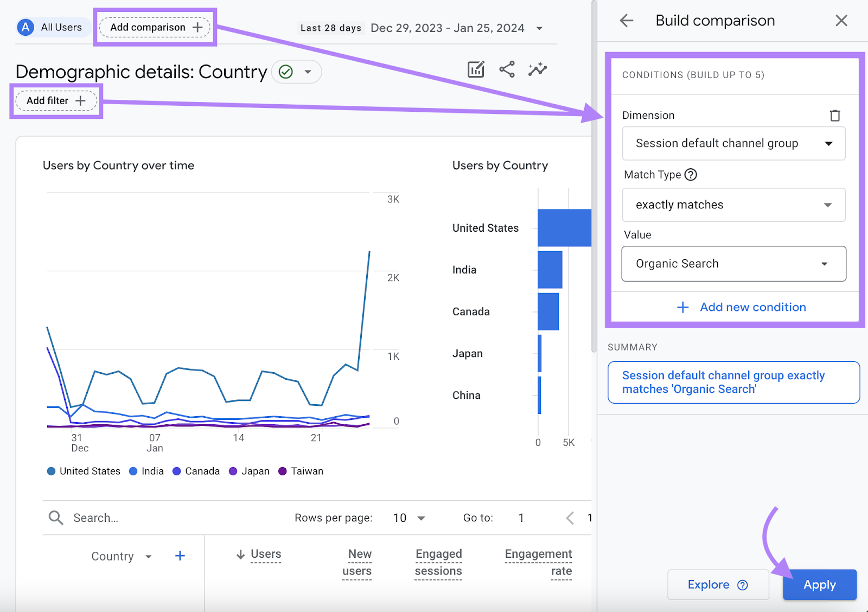868x612 pixels.
Task: Click the Apply button
Action: tap(820, 584)
